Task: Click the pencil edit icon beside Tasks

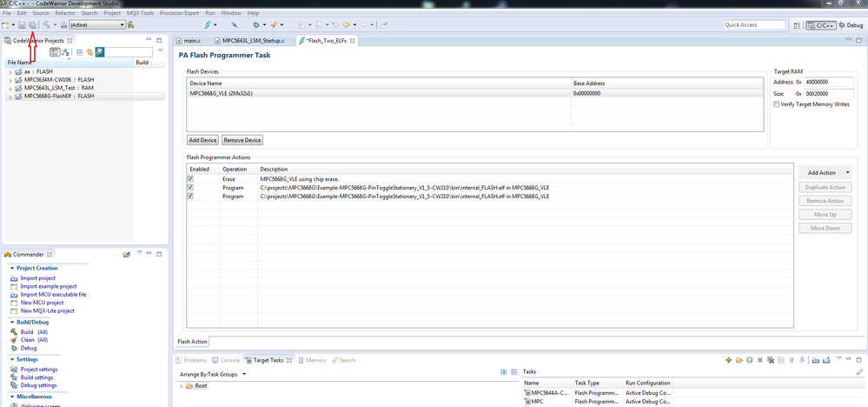Action: 859,372
